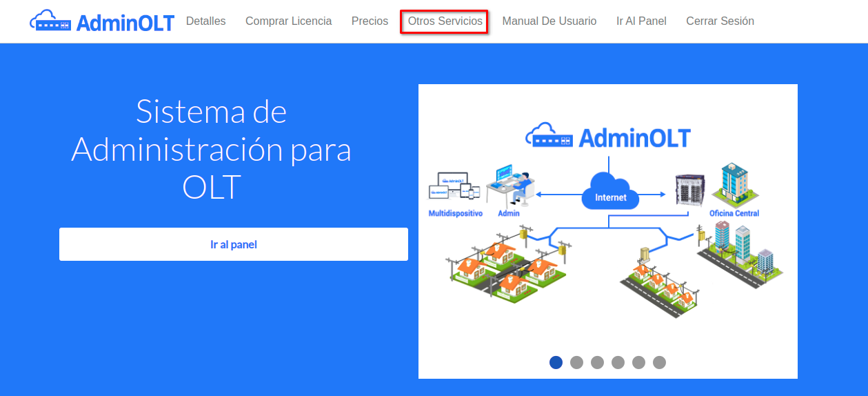Viewport: 868px width, 396px height.
Task: Click Ir Al Panel in navbar
Action: click(x=641, y=21)
